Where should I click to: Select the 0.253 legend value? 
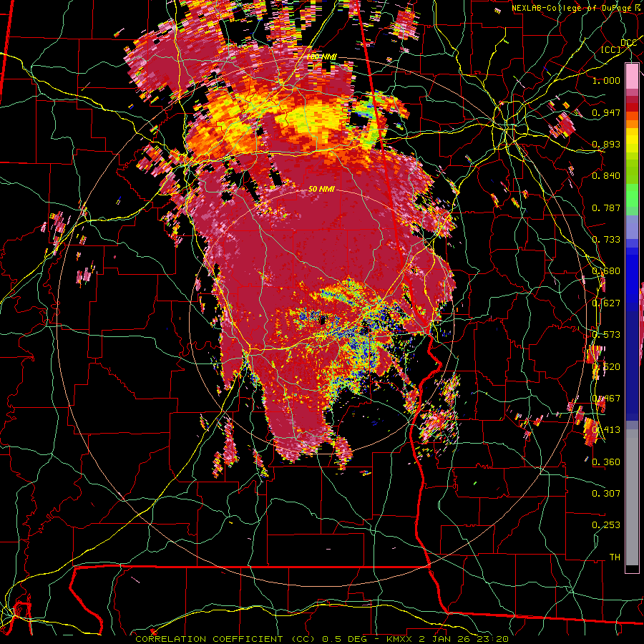pyautogui.click(x=606, y=525)
